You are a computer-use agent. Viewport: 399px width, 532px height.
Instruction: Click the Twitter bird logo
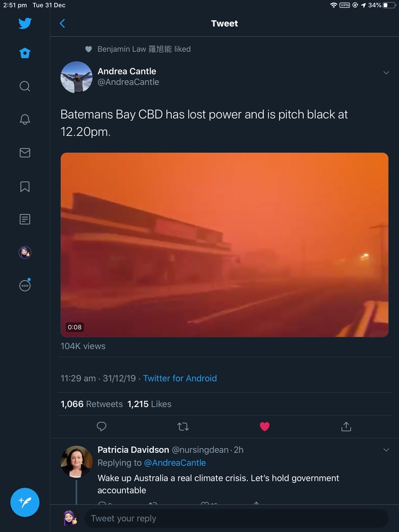tap(25, 23)
